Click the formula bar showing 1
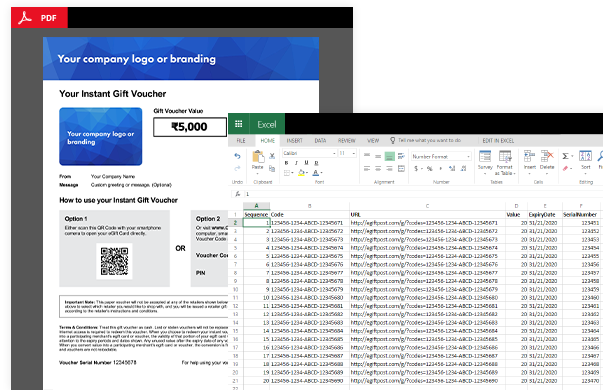This screenshot has width=603, height=390. 423,194
